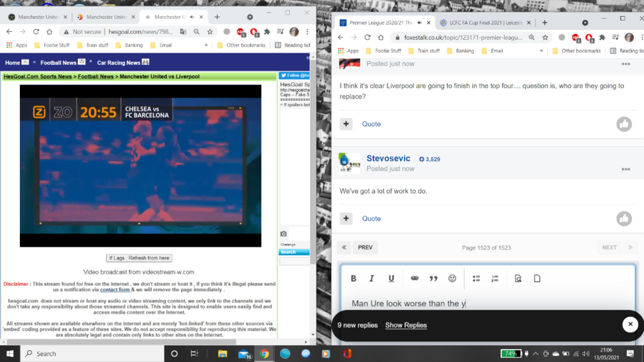Click the preview icon in reply editor
644x362 pixels.
pyautogui.click(x=518, y=279)
